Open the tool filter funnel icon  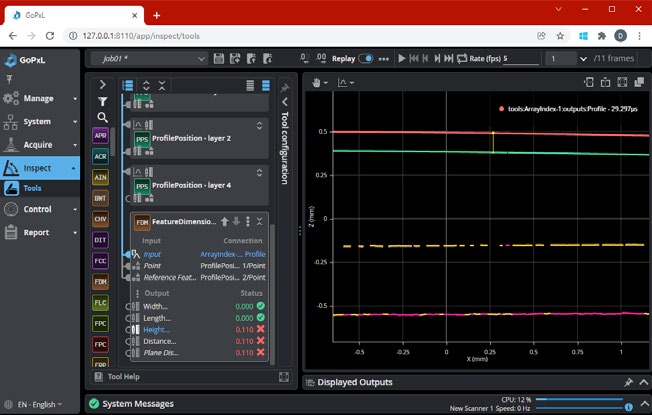[x=102, y=101]
